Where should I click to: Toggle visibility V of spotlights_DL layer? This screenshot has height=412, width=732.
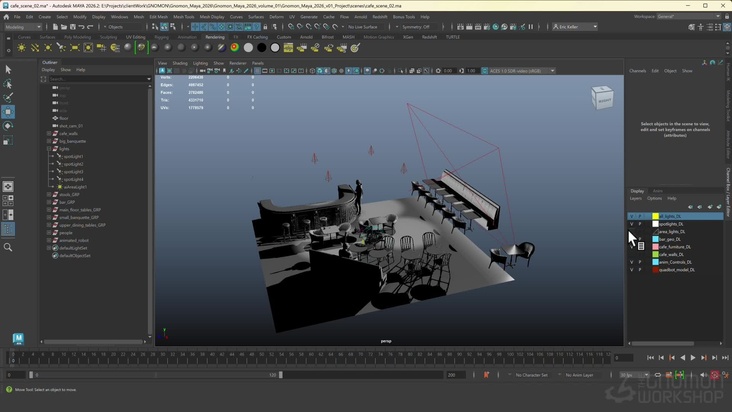pyautogui.click(x=632, y=224)
